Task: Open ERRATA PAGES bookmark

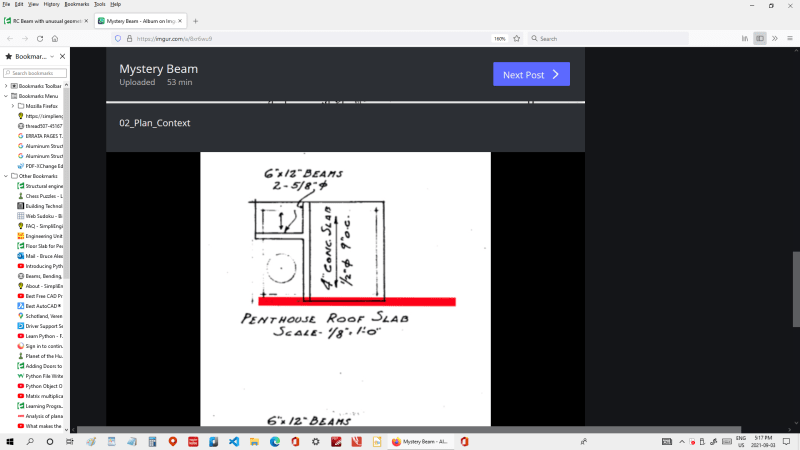Action: (40, 136)
